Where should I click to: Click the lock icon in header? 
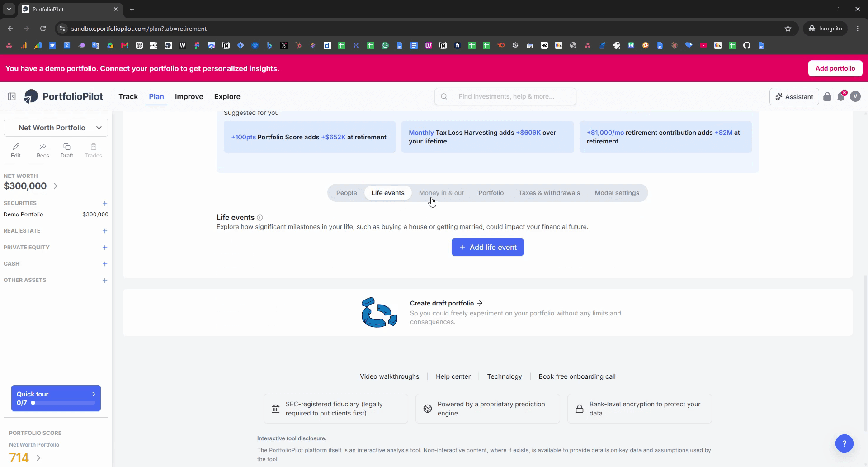827,96
